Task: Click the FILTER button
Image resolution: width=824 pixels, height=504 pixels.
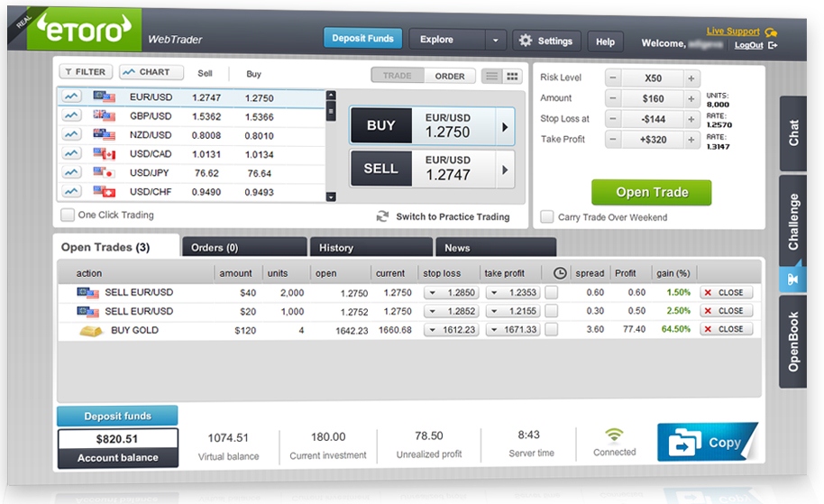Action: tap(86, 72)
